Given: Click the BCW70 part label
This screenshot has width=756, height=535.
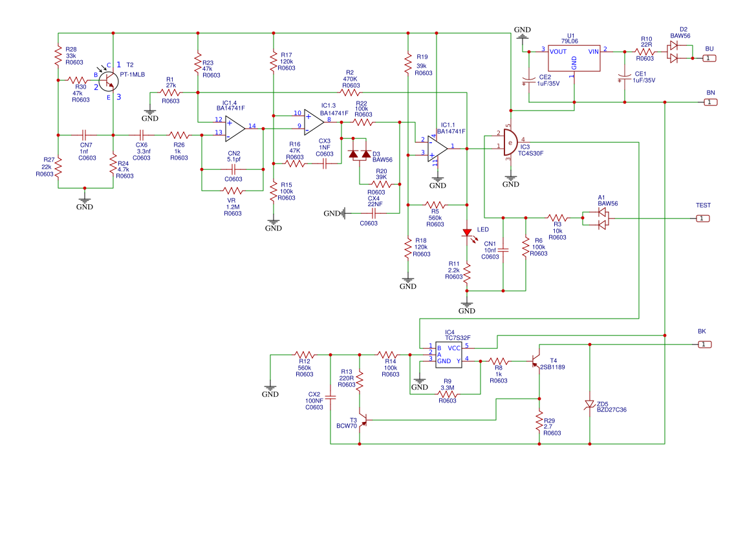Looking at the screenshot, I should coord(347,426).
